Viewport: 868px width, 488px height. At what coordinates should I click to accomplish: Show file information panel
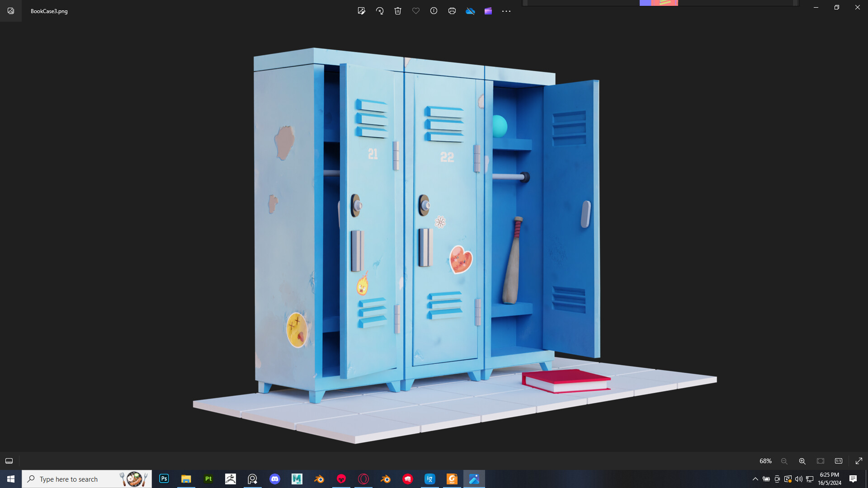434,11
